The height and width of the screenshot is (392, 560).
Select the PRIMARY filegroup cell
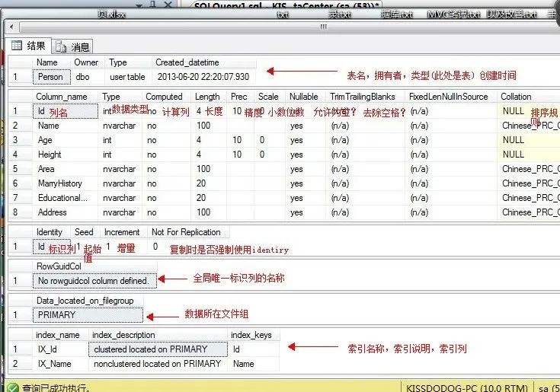[88, 315]
